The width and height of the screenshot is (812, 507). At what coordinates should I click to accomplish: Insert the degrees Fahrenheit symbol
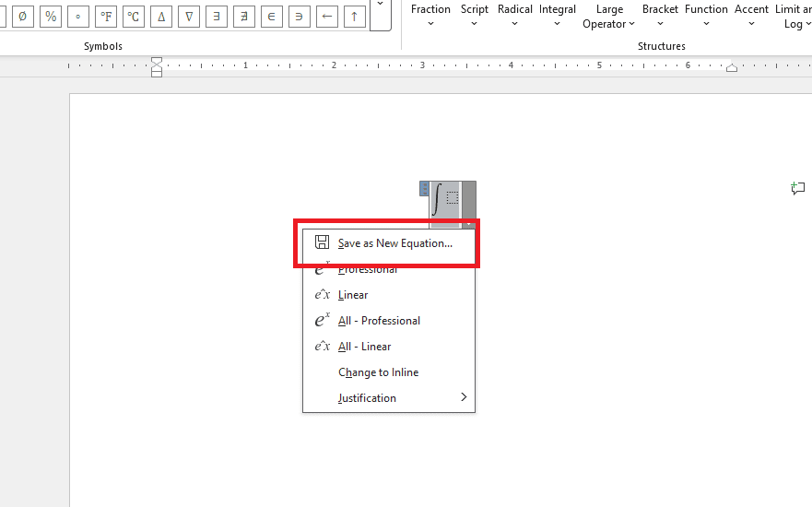point(106,16)
